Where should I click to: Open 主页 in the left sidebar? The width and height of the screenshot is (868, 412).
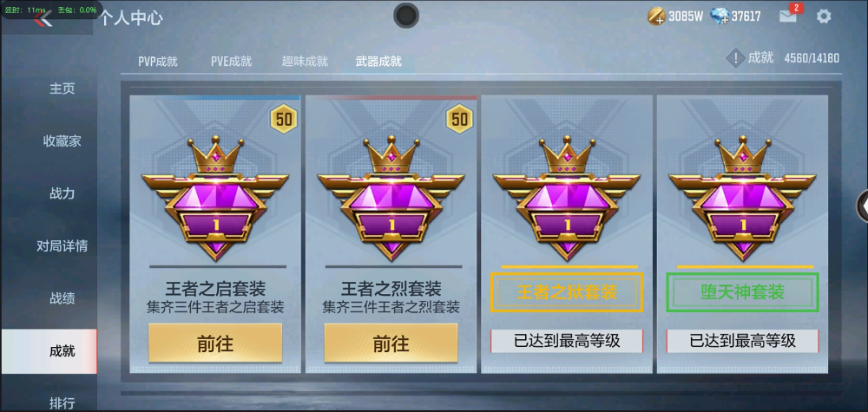(x=62, y=88)
